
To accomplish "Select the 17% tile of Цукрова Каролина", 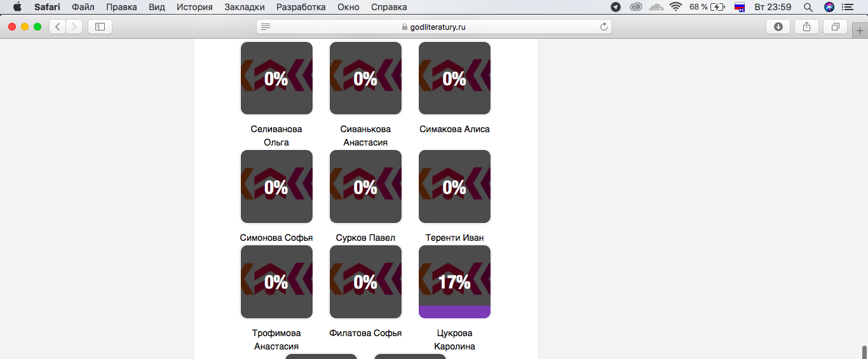I will [x=454, y=282].
